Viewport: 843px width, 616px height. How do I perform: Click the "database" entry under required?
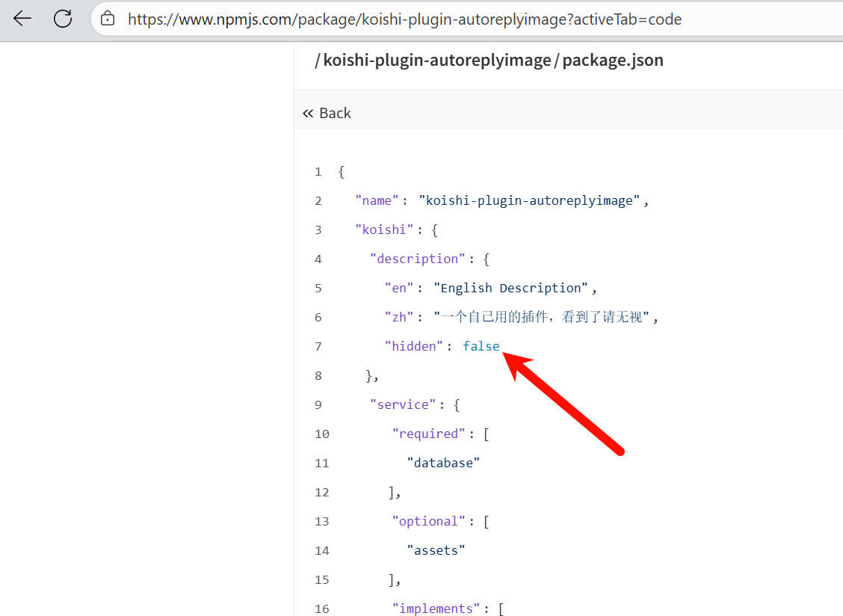tap(443, 463)
